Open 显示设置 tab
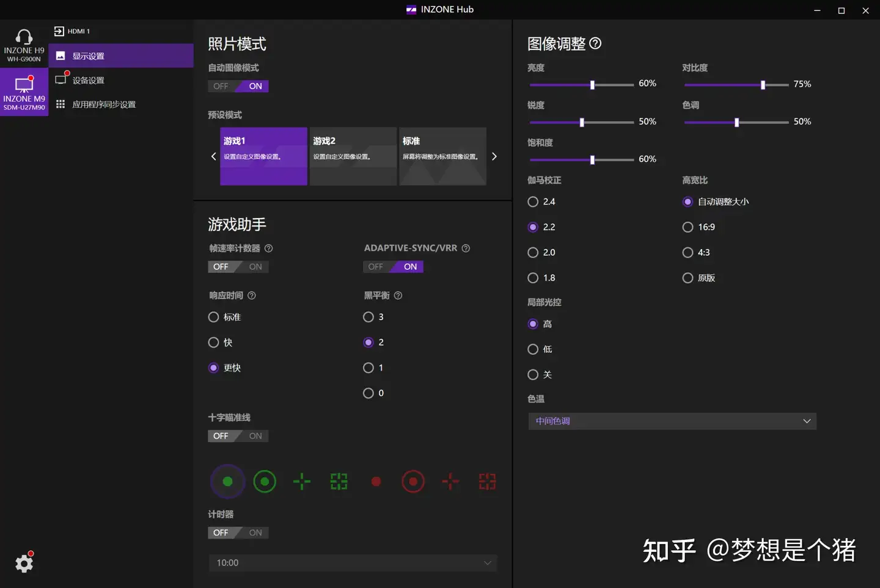Screen dimensions: 880x588 point(121,56)
